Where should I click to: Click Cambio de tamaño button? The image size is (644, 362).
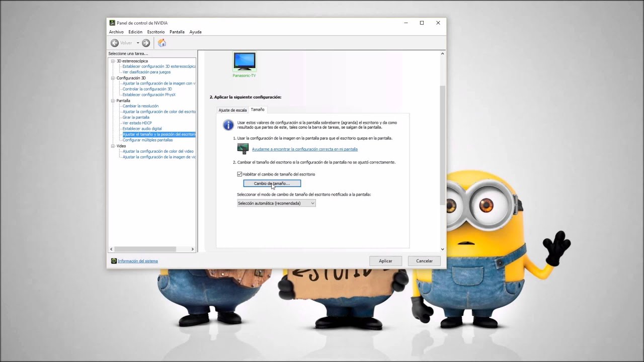tap(272, 184)
